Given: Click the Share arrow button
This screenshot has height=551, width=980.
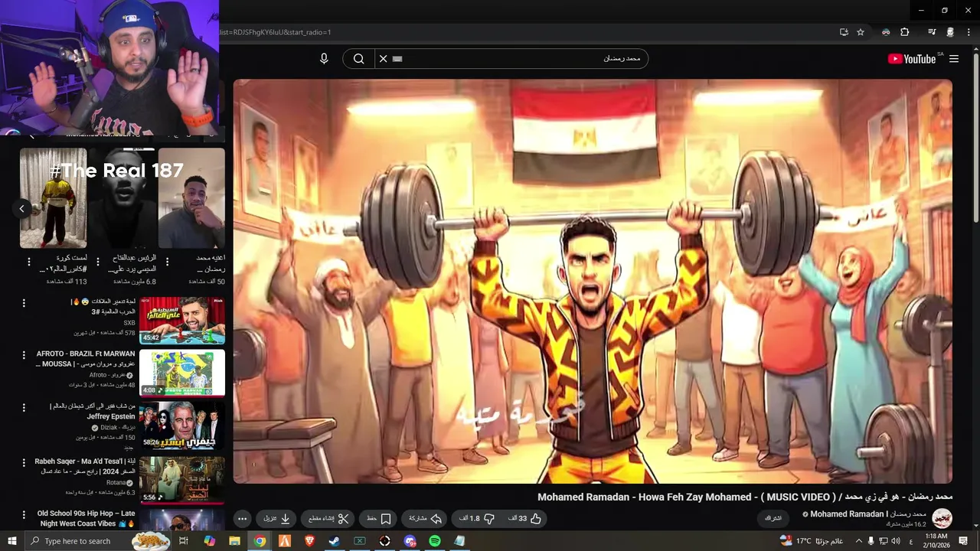Looking at the screenshot, I should 425,519.
